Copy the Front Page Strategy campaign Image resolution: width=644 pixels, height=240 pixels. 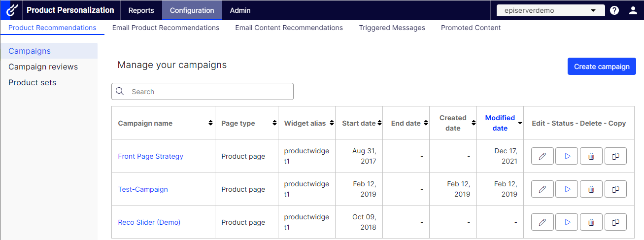(615, 156)
